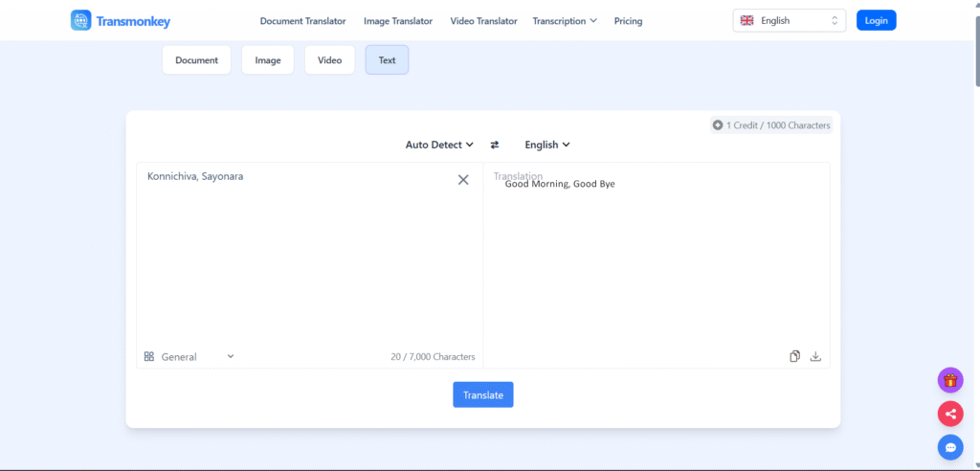Open the English target language dropdown
Image resolution: width=980 pixels, height=471 pixels.
tap(546, 145)
